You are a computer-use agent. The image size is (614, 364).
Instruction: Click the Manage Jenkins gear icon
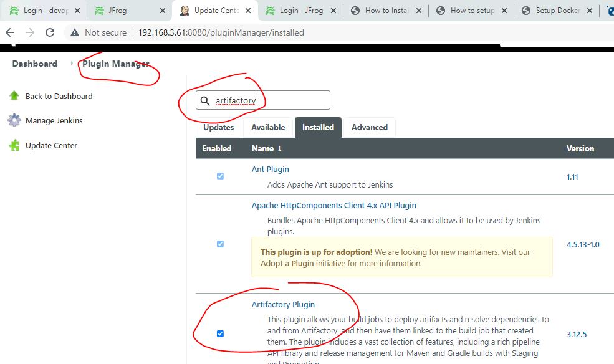pos(14,120)
